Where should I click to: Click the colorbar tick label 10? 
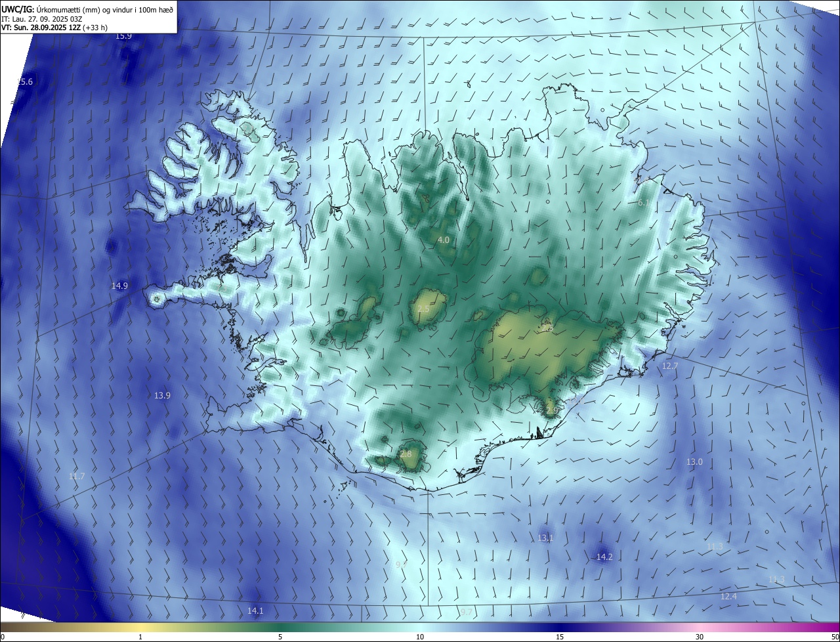[x=420, y=637]
